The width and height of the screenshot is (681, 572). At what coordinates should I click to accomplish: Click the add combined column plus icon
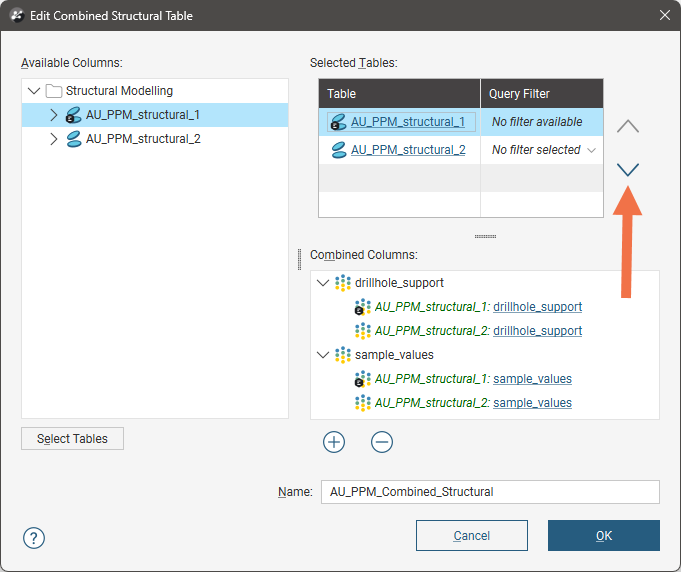tap(334, 442)
